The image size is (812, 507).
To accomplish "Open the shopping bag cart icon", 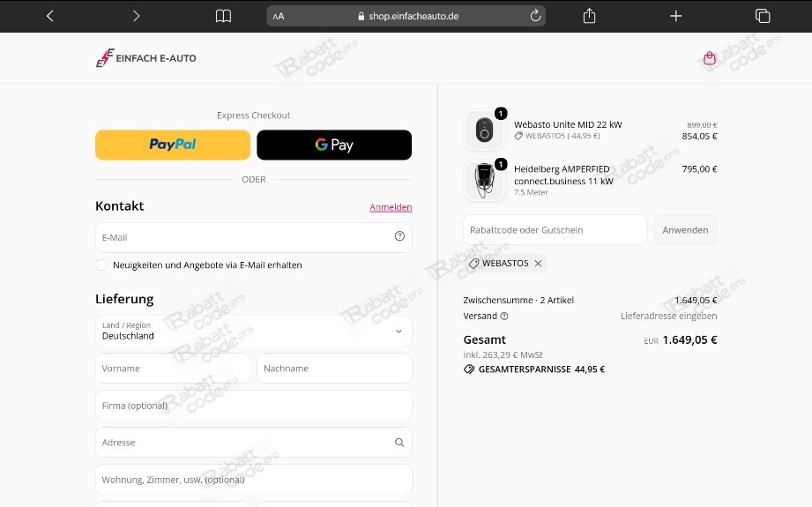I will pyautogui.click(x=710, y=58).
